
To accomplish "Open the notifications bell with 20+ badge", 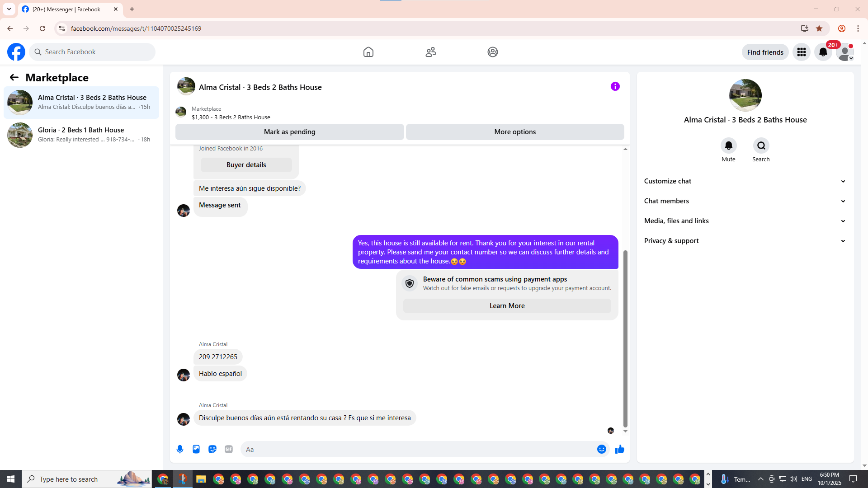I will [x=823, y=52].
